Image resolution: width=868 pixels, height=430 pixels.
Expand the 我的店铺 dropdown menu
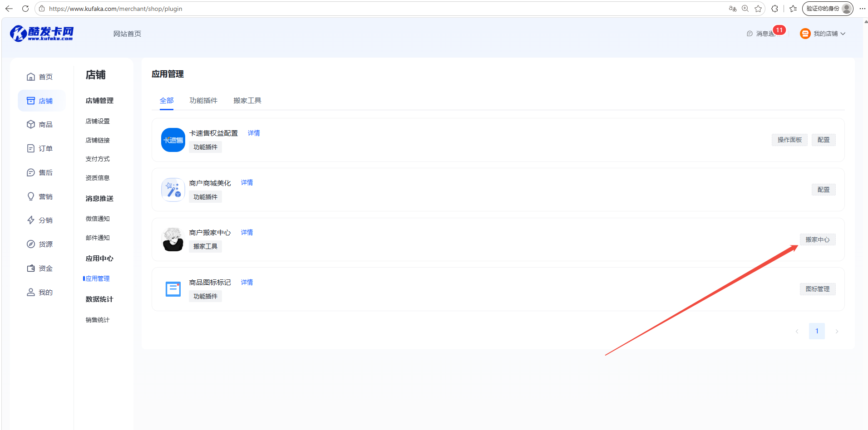click(823, 34)
